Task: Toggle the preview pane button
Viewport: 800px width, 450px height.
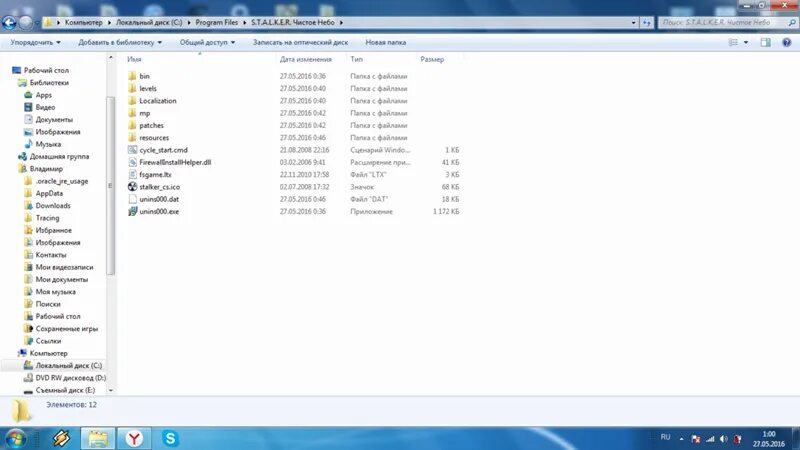Action: (765, 42)
